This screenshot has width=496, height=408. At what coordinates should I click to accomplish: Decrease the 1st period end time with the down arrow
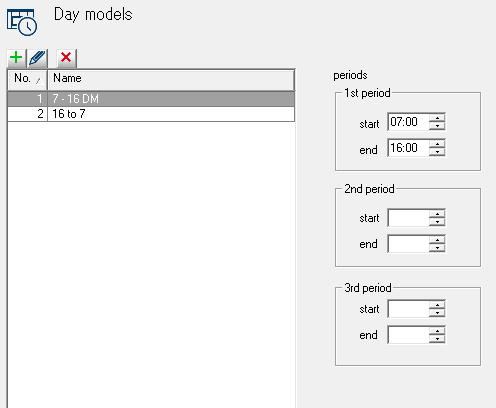pos(437,152)
